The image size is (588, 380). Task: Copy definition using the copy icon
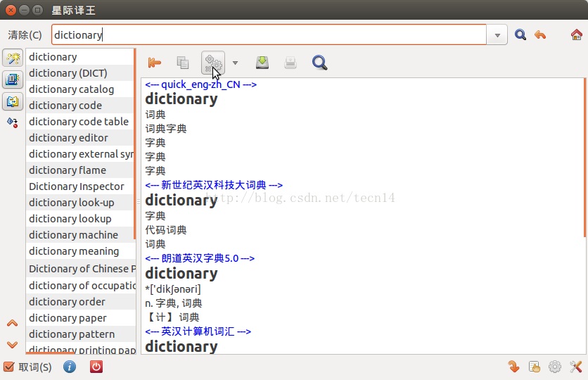[x=183, y=63]
